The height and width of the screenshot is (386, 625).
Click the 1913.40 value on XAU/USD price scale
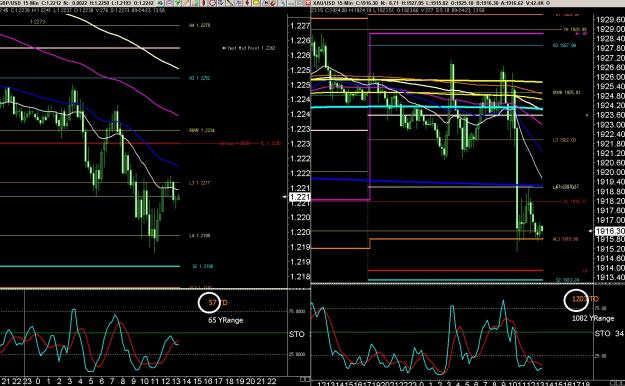(x=610, y=278)
